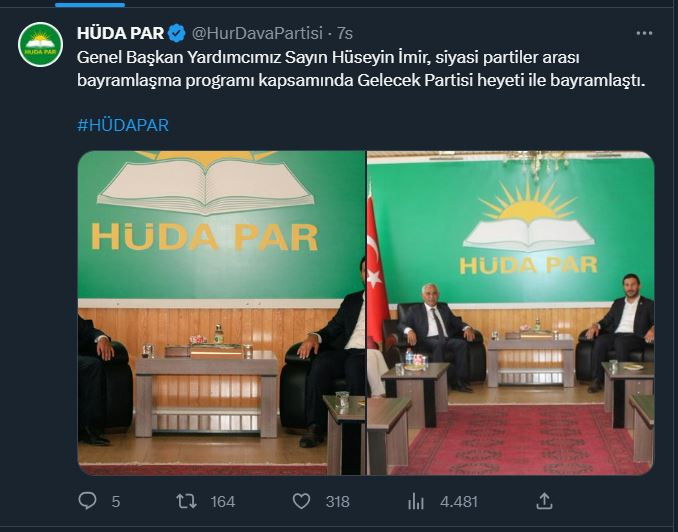This screenshot has height=532, width=678.
Task: Open the 7s timestamp link
Action: 345,33
